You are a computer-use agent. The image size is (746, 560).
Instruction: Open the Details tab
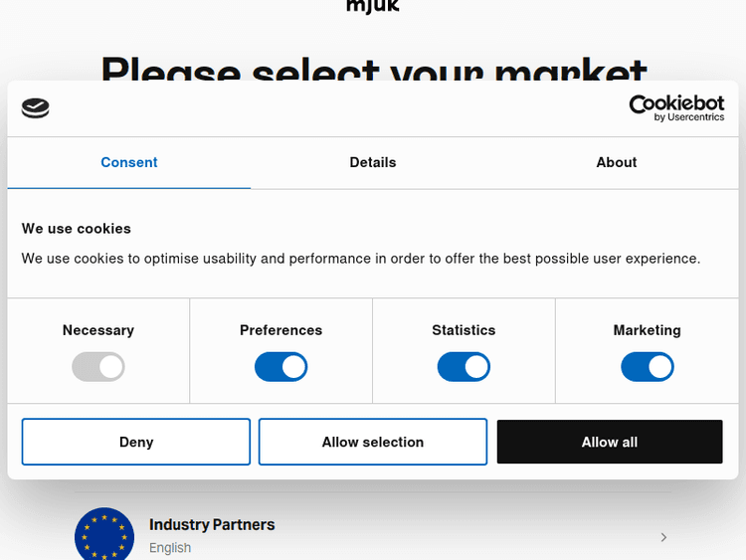(x=373, y=162)
